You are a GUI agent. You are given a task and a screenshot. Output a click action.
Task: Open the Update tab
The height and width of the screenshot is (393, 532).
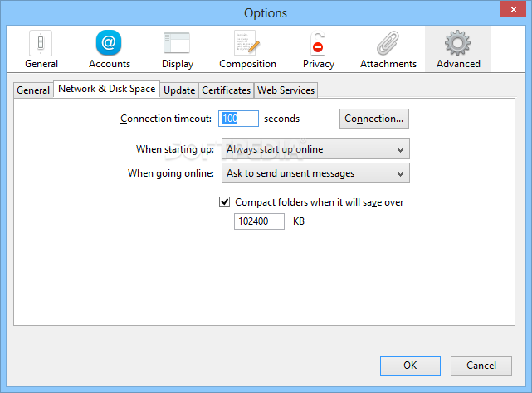(x=179, y=90)
